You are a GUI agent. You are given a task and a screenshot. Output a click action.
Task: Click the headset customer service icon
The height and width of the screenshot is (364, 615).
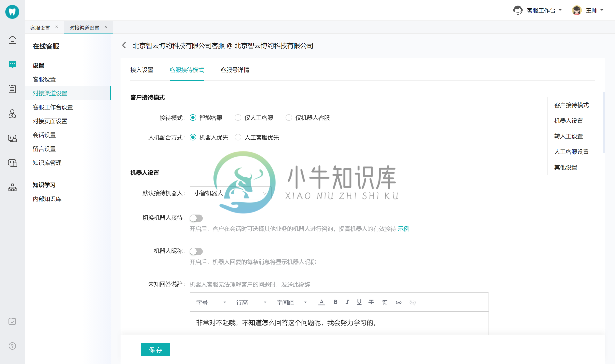[518, 10]
